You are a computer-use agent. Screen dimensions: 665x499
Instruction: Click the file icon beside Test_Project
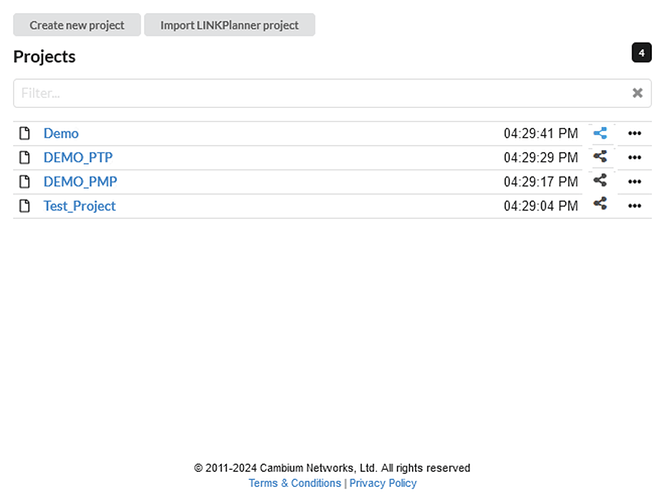coord(25,206)
